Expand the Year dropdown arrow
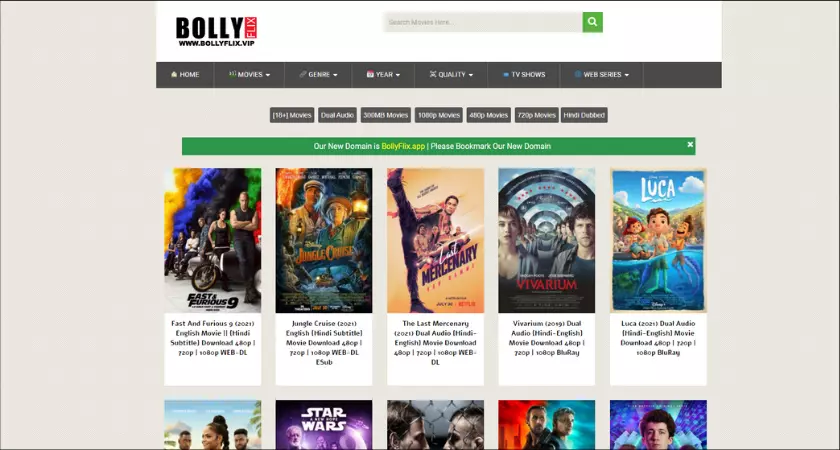Viewport: 840px width, 450px height. [398, 75]
